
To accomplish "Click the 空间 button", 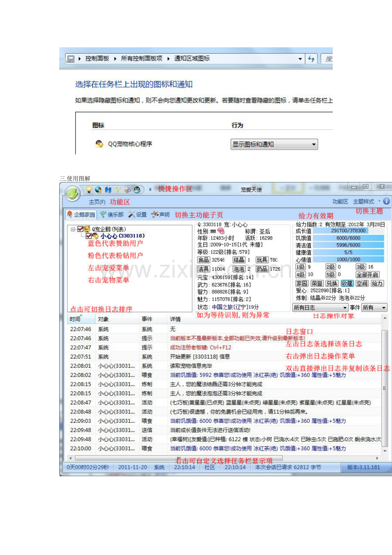I will coord(362,283).
